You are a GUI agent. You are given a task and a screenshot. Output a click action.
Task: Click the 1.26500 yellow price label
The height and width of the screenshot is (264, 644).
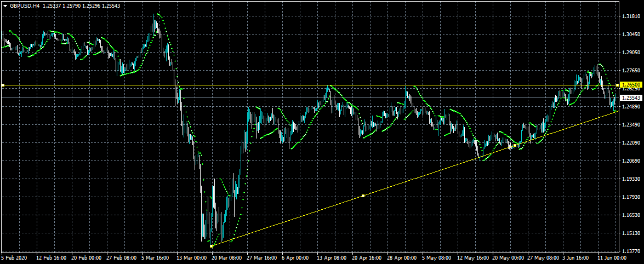tap(631, 85)
